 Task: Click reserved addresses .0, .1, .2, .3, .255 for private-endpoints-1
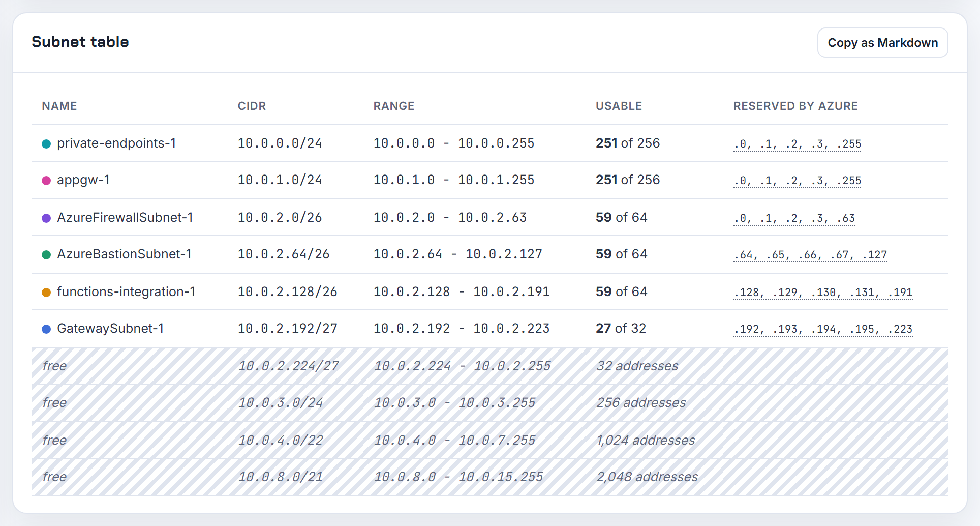pos(797,144)
